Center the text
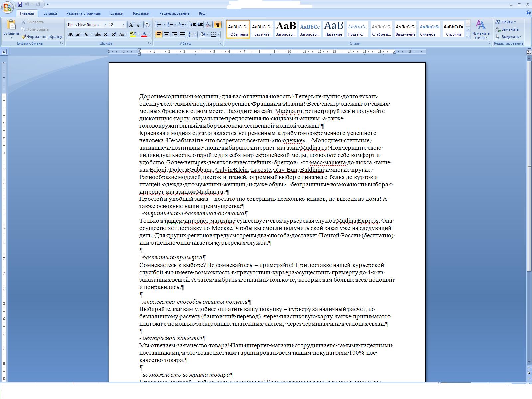532x399 pixels. coord(167,34)
